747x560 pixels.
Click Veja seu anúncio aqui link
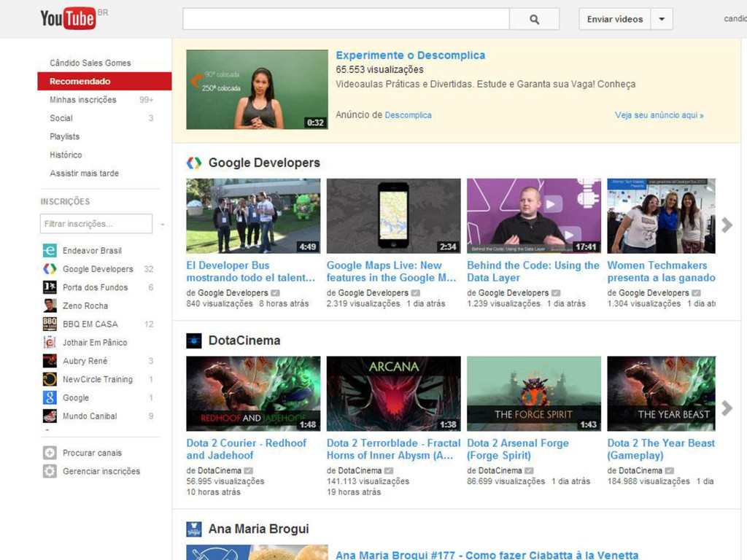[x=659, y=115]
